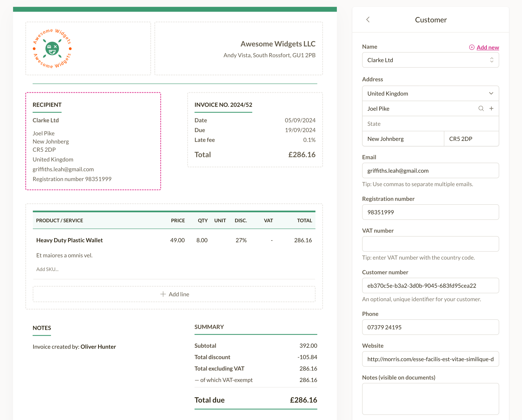Click the plus icon beside Add new
This screenshot has width=522, height=420.
click(471, 47)
